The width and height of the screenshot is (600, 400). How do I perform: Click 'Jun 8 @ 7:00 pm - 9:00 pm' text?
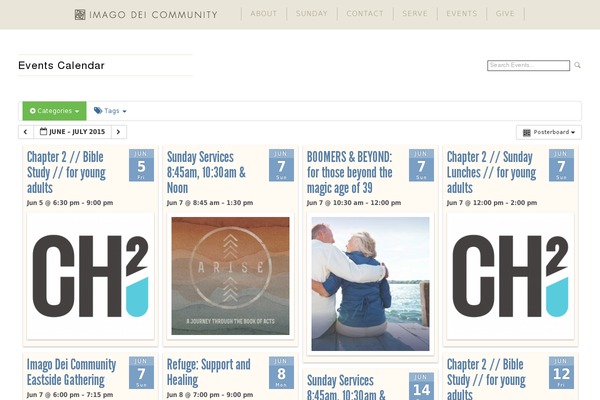coord(210,395)
